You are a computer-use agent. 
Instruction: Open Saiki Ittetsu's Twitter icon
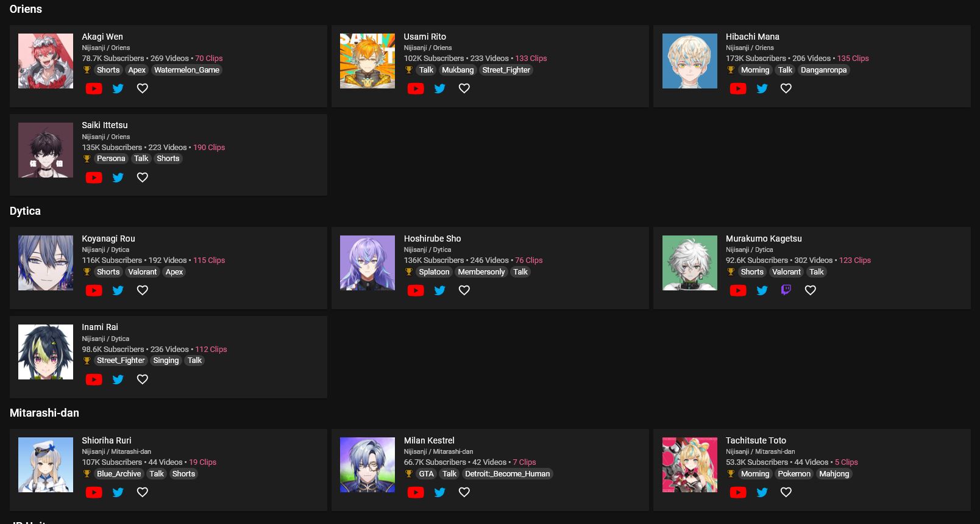118,178
